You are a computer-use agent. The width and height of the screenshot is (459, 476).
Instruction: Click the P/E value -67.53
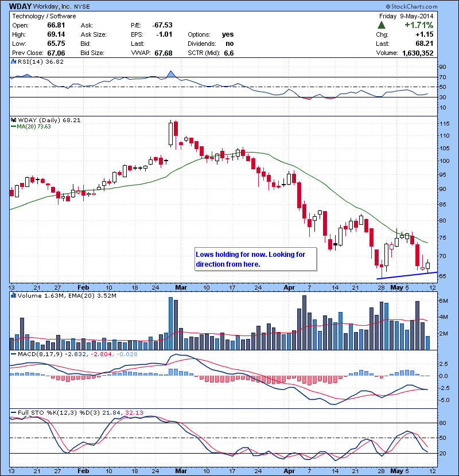coord(162,25)
